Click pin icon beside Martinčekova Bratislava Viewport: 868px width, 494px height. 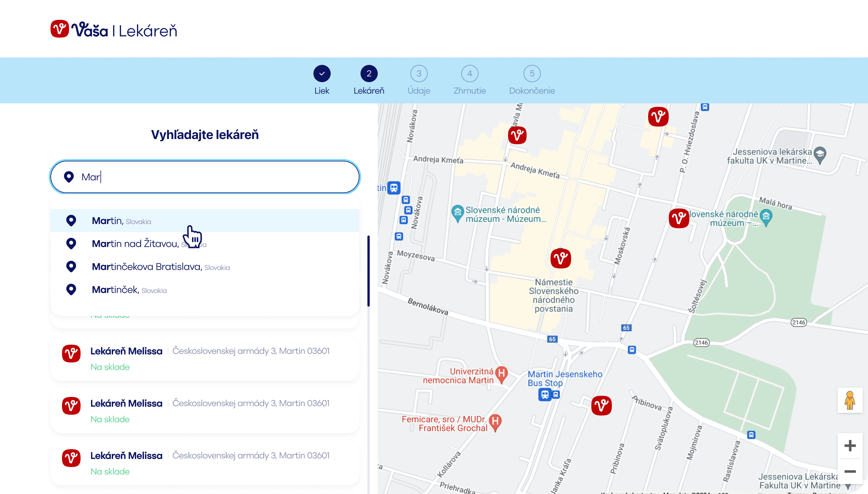pyautogui.click(x=71, y=267)
